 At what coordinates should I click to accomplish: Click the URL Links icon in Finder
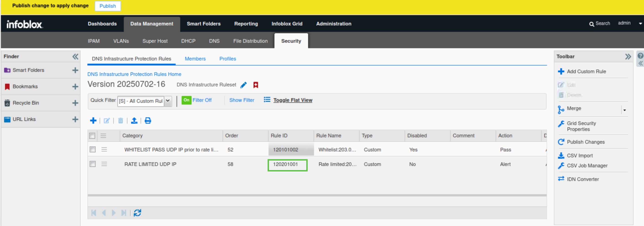pyautogui.click(x=7, y=119)
